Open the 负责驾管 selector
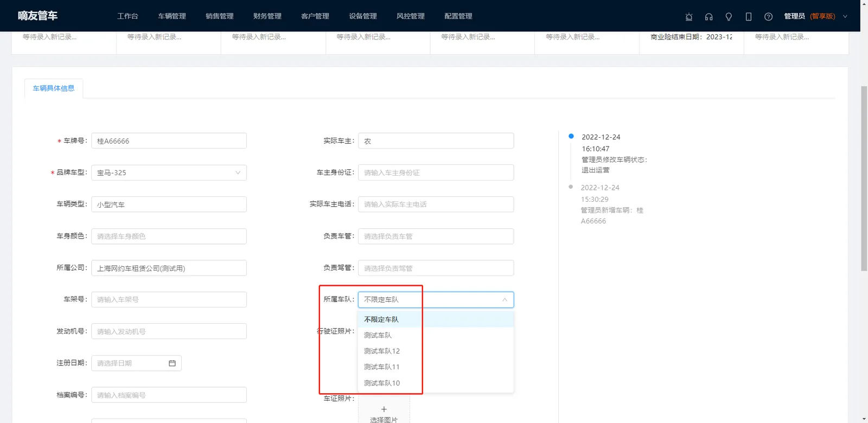This screenshot has width=868, height=423. (x=436, y=268)
